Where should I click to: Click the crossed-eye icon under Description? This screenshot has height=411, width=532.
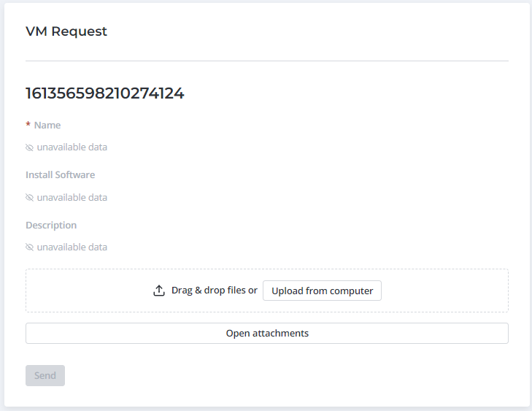click(29, 247)
